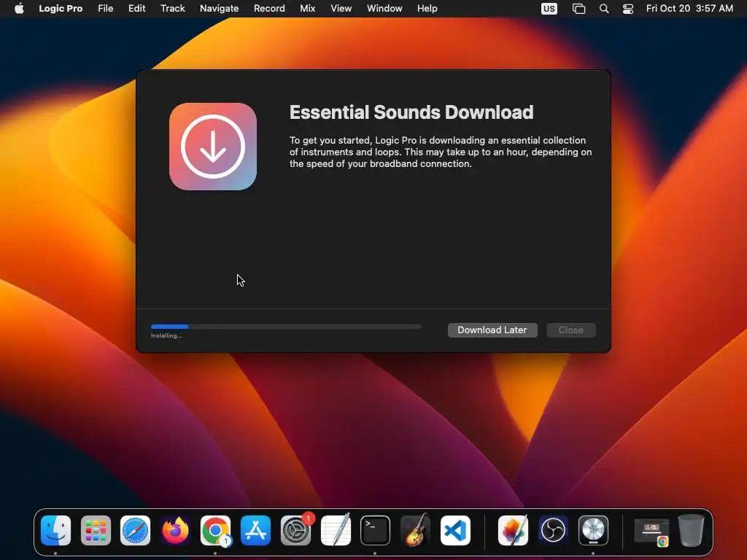The image size is (747, 560).
Task: Open Finder from the Dock
Action: [x=55, y=530]
